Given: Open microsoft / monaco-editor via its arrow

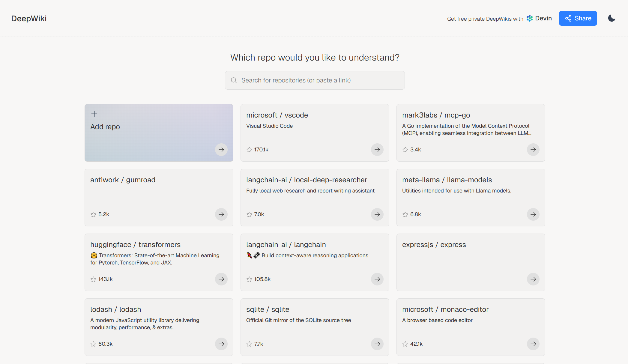Looking at the screenshot, I should (x=533, y=344).
